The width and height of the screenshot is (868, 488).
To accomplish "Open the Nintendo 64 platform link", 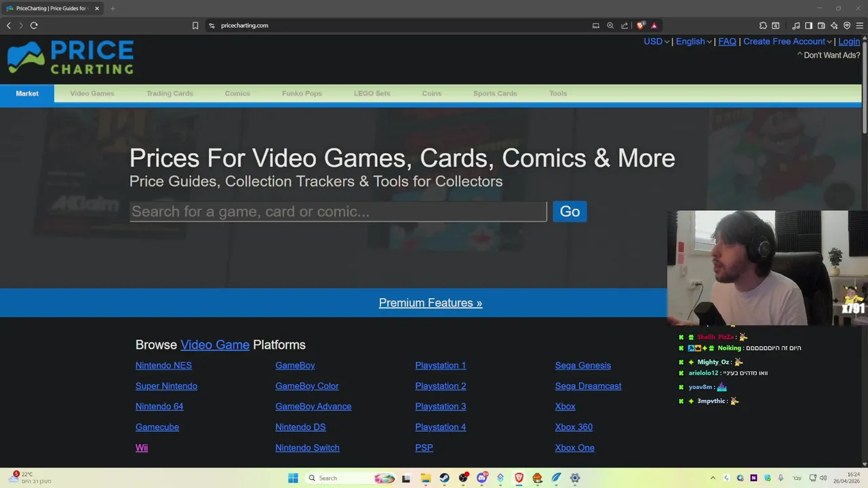I will tap(159, 407).
